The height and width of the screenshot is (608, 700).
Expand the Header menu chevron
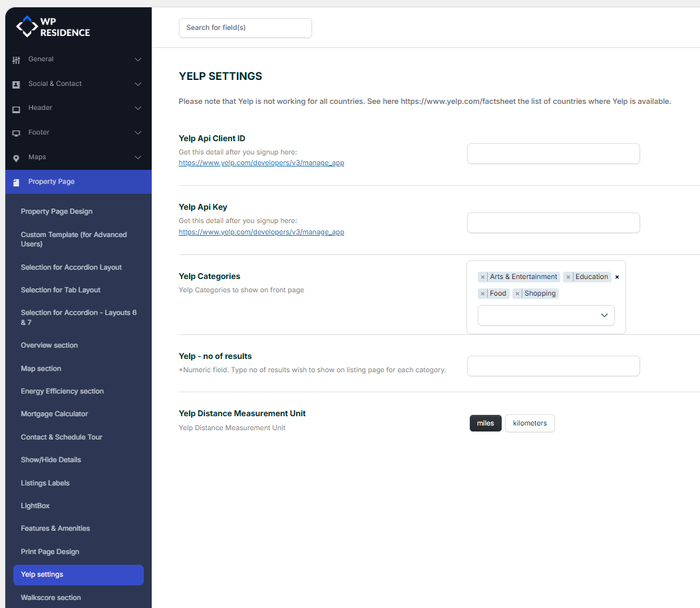(x=138, y=108)
